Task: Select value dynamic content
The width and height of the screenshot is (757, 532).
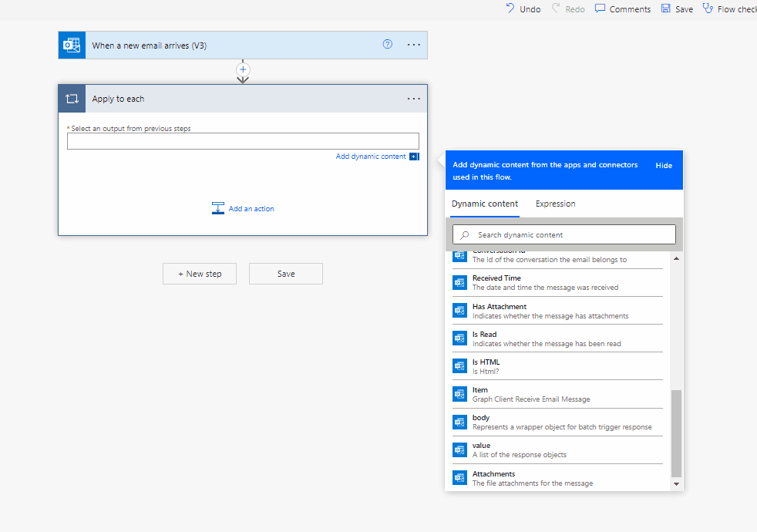Action: 557,450
